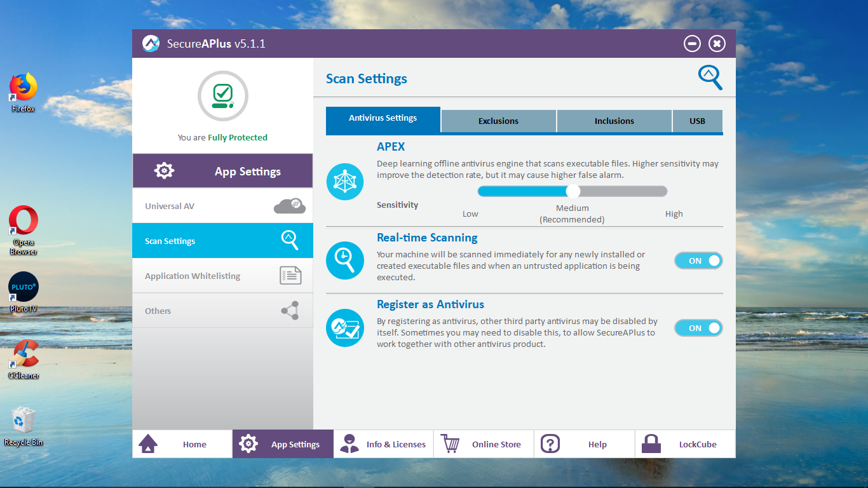This screenshot has height=488, width=868.
Task: Click the APEX deep learning engine icon
Action: pos(345,182)
